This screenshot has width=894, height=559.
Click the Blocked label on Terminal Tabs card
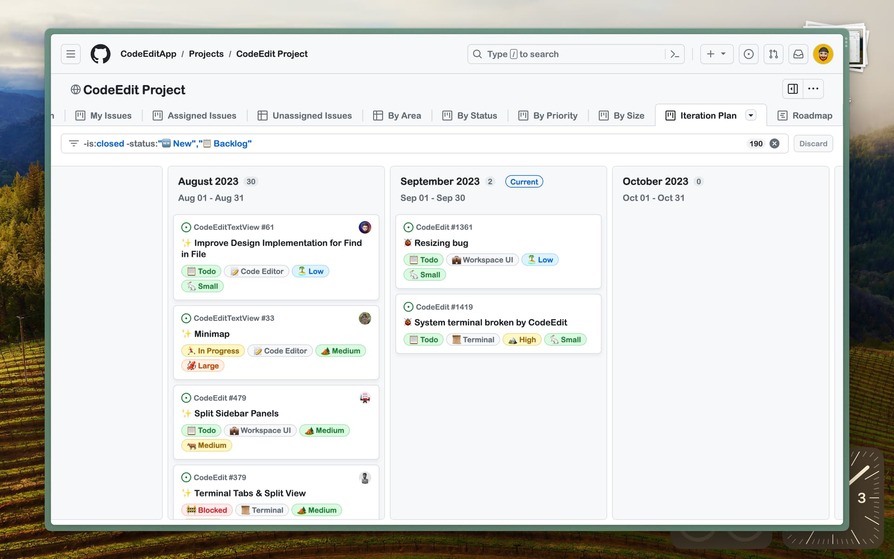tap(207, 510)
